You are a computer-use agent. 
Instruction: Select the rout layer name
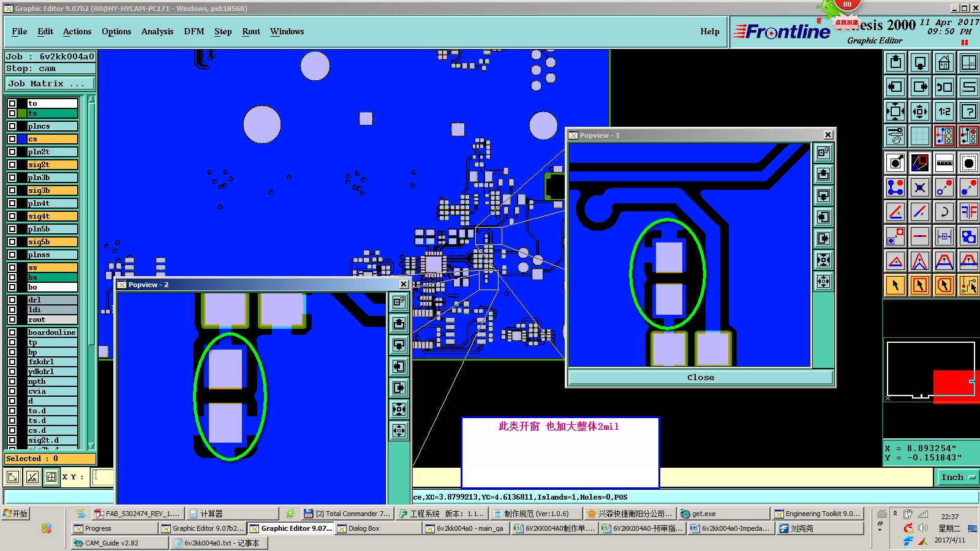[x=52, y=320]
